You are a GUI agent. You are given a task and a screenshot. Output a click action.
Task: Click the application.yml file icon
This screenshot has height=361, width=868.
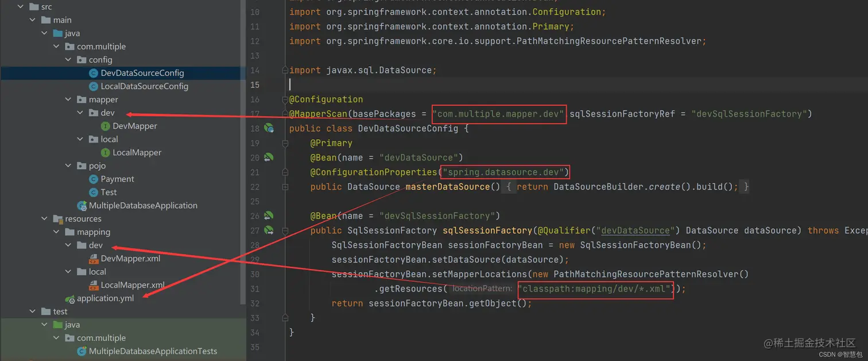(70, 298)
